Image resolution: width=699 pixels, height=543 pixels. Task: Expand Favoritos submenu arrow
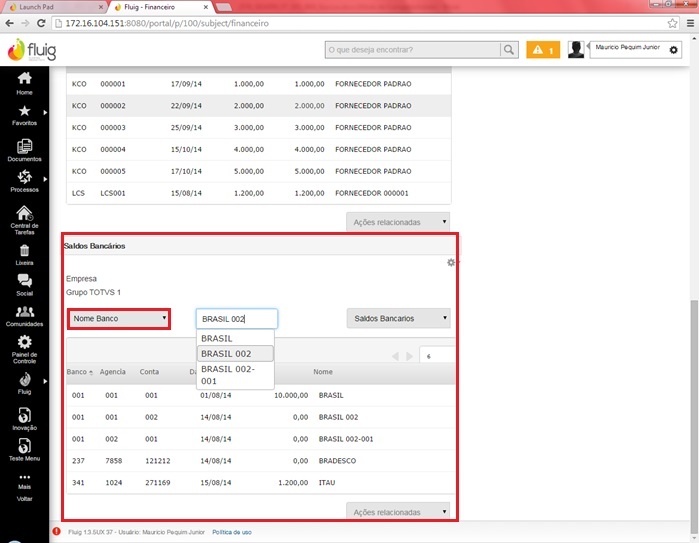(45, 112)
